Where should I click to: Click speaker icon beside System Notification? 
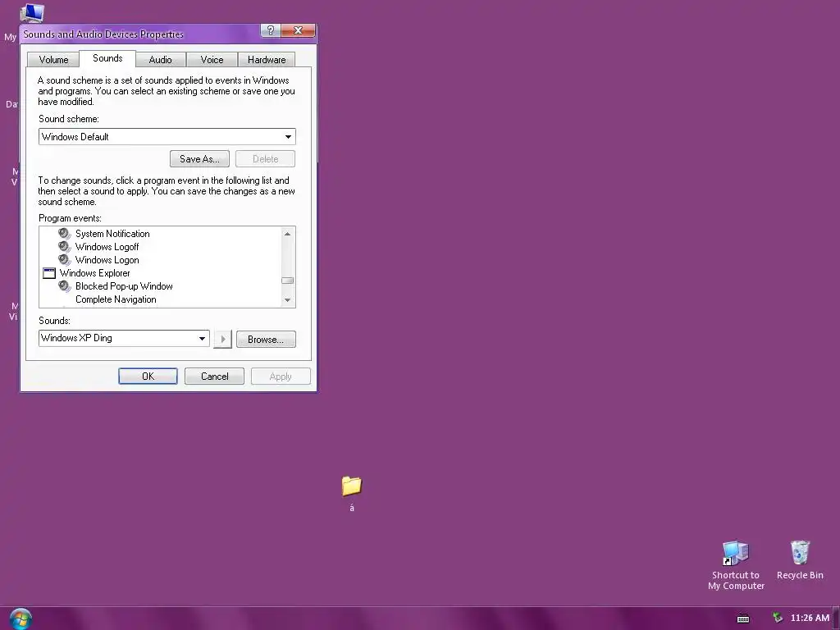[64, 234]
